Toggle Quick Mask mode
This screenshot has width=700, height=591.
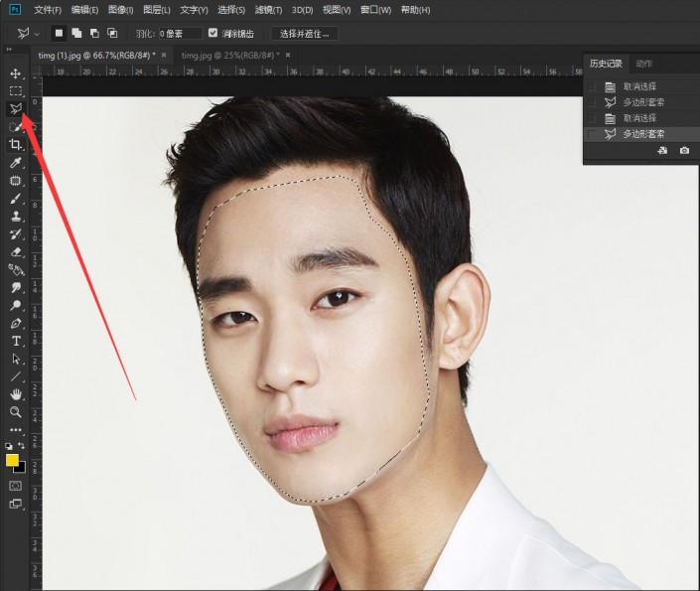[x=16, y=486]
